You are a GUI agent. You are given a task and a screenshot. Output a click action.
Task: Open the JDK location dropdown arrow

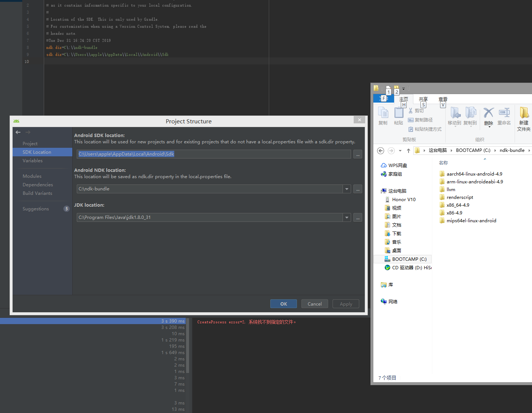pyautogui.click(x=346, y=217)
